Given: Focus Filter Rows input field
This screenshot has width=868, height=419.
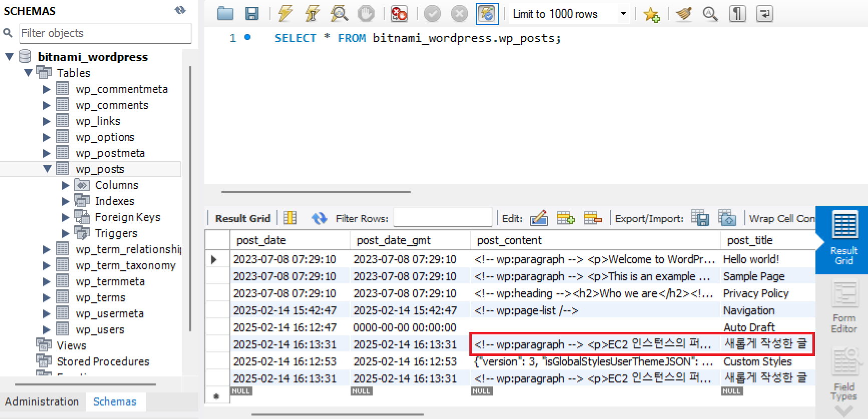Looking at the screenshot, I should click(x=442, y=218).
